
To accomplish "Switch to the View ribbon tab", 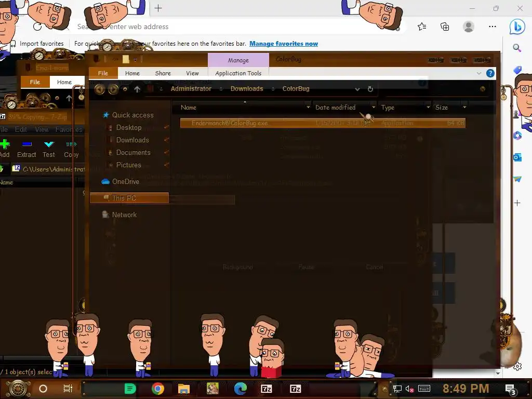I will [x=192, y=73].
